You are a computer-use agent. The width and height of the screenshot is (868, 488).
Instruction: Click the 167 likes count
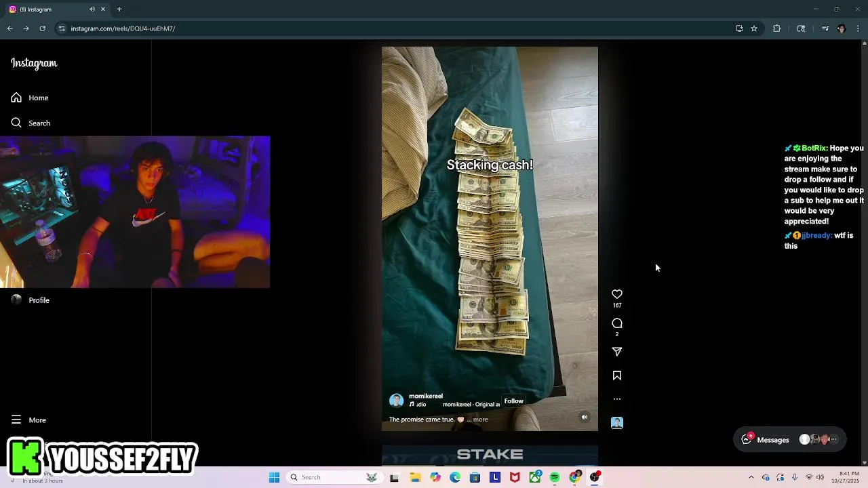(x=617, y=306)
